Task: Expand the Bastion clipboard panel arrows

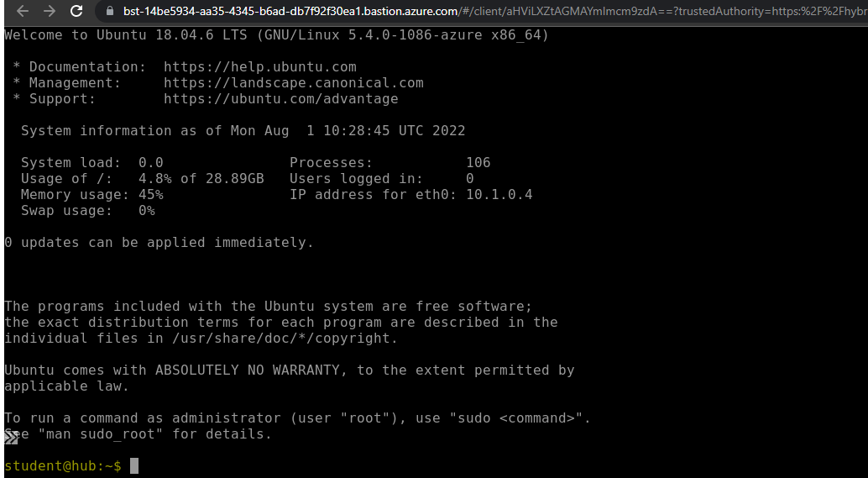Action: click(x=11, y=437)
